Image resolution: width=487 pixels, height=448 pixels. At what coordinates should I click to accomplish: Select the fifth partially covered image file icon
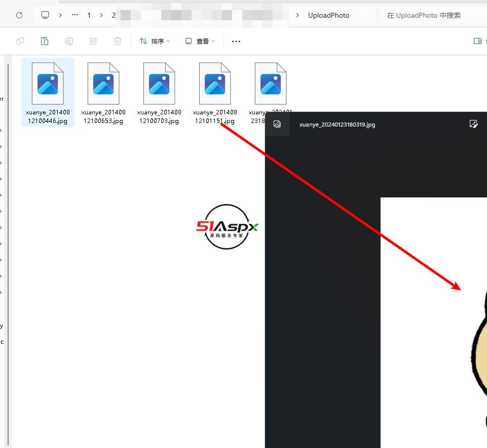click(271, 84)
